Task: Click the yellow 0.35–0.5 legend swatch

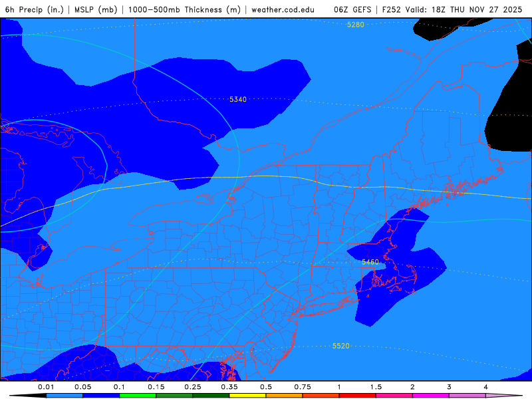Action: coord(247,396)
